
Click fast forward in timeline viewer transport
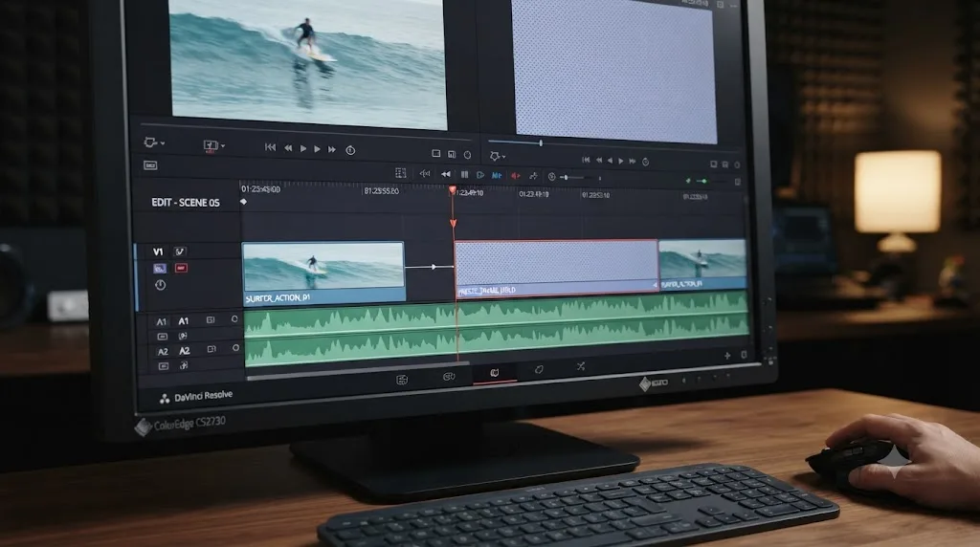coord(633,161)
